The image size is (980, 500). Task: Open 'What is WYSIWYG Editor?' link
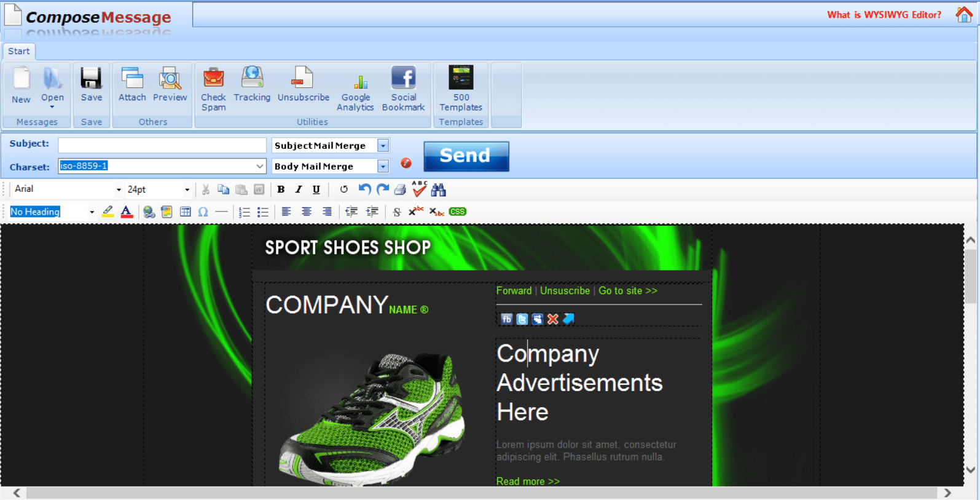(x=884, y=15)
